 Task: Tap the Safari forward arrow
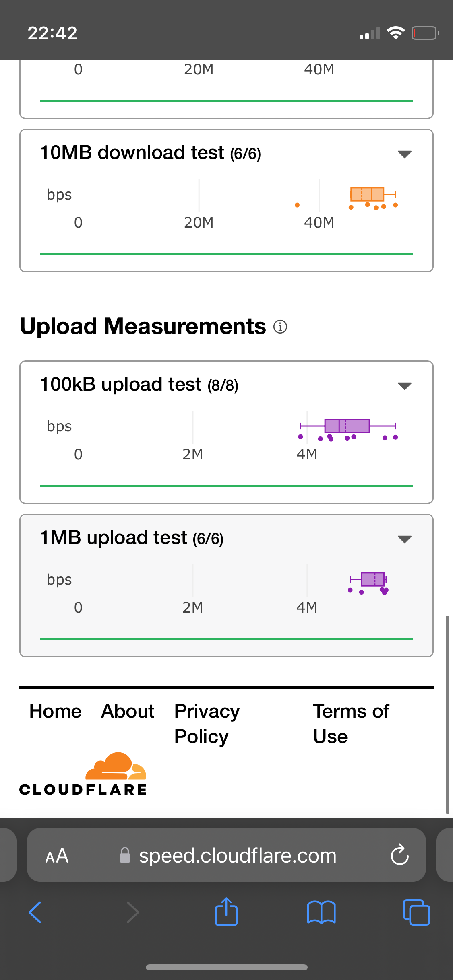[x=132, y=912]
